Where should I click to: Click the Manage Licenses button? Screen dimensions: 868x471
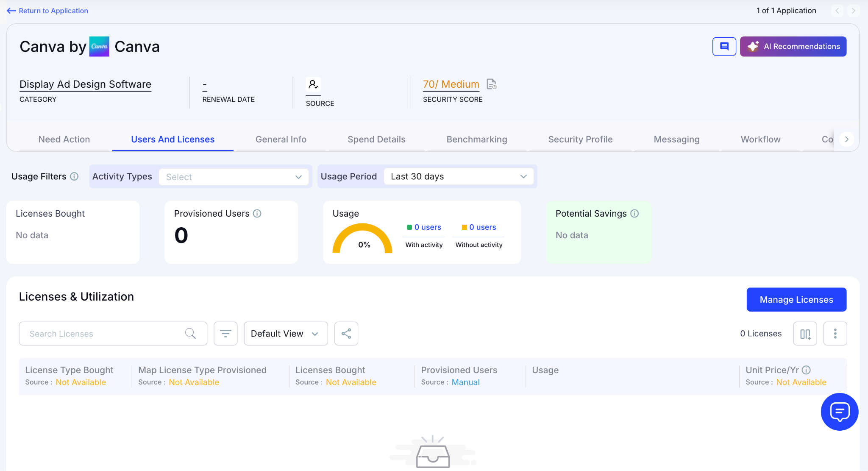796,300
